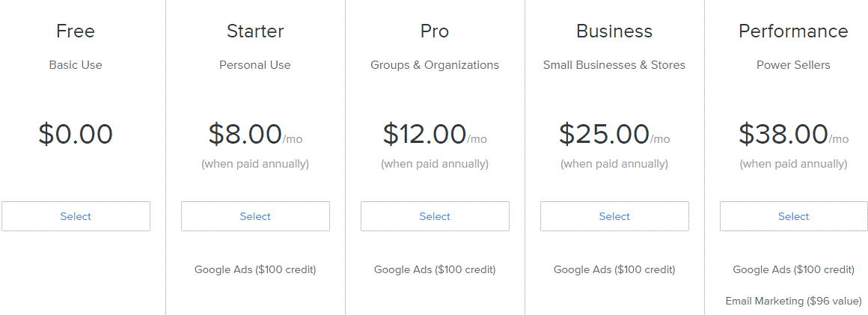Click the Performance plan heading
Viewport: 868px width, 315px height.
[793, 31]
